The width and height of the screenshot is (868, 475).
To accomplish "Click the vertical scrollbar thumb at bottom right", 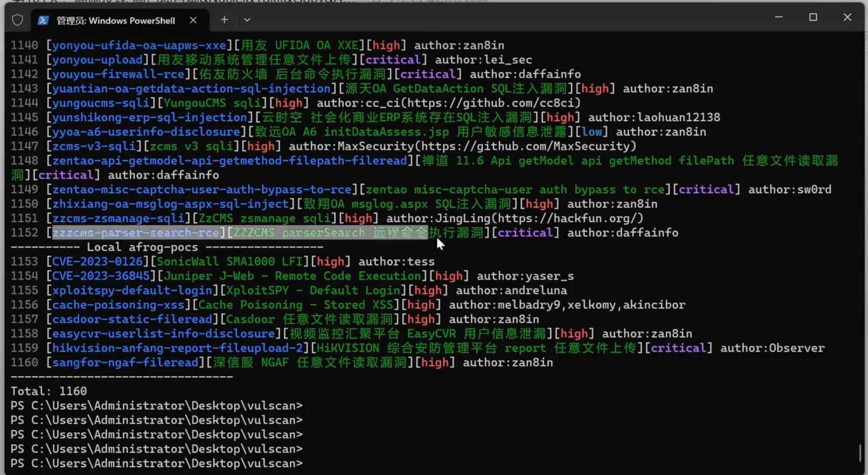I will click(860, 452).
